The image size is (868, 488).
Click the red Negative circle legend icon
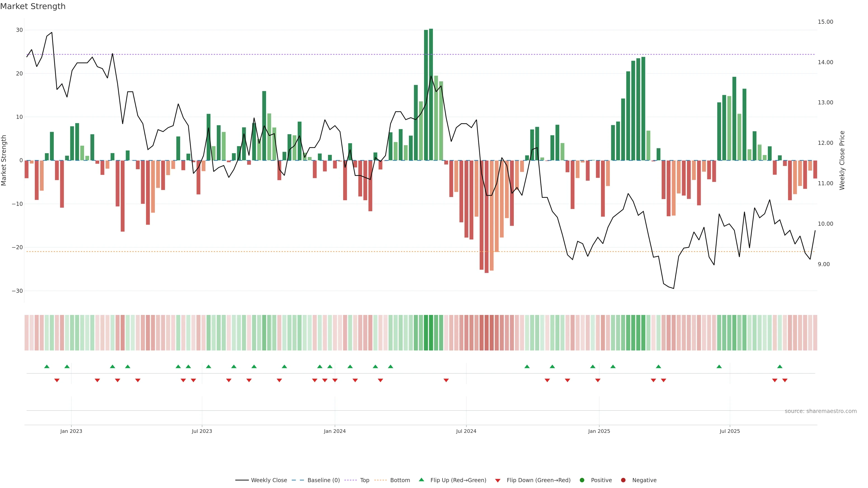623,480
